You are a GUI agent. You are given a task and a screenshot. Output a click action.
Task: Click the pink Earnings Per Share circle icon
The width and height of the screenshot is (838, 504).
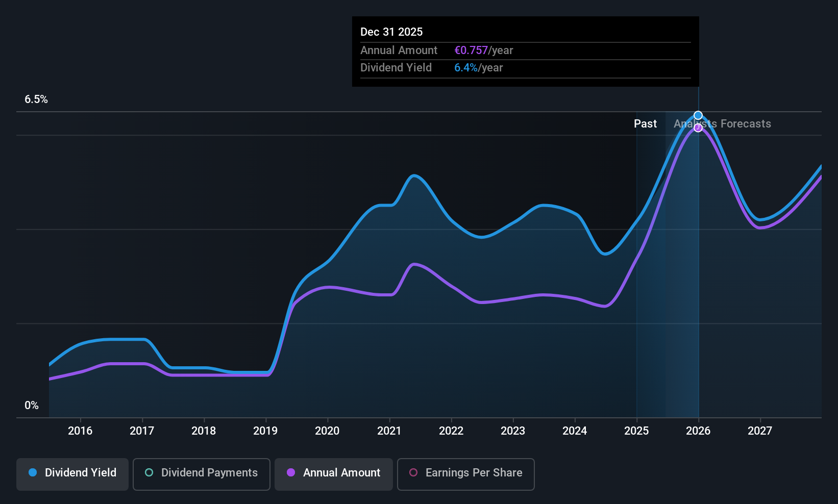[x=413, y=472]
